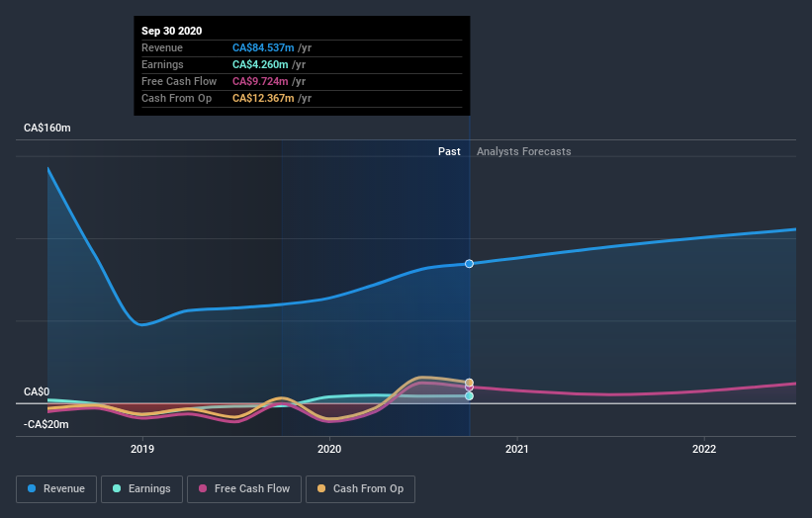Click the Earnings row label in the tooltip
812x518 pixels.
[x=162, y=64]
